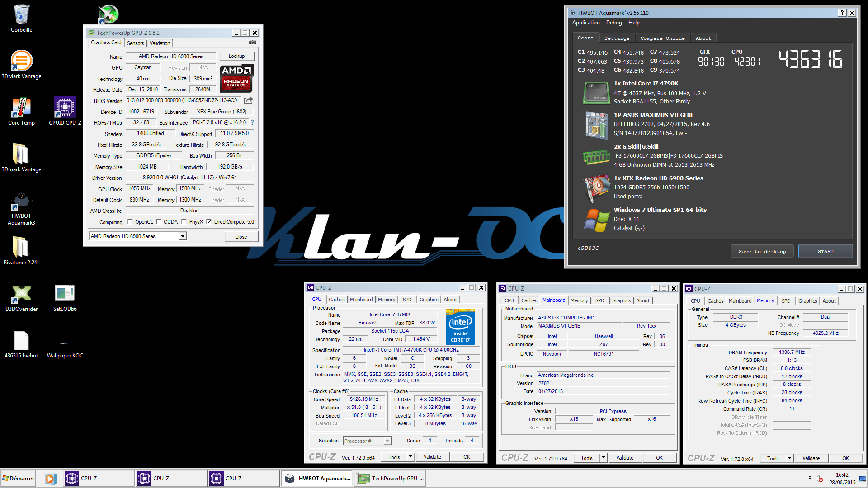Enable the OpenCL checkbox
The height and width of the screenshot is (488, 868).
[x=130, y=221]
